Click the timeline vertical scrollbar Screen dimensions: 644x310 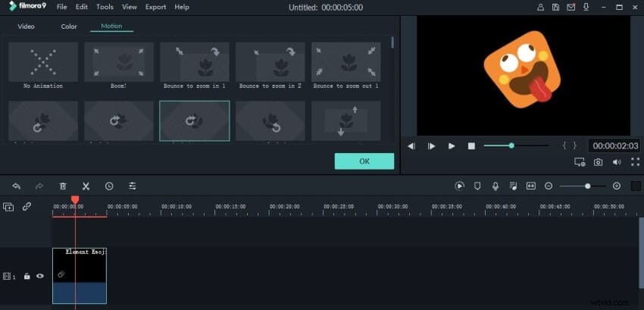(x=641, y=253)
